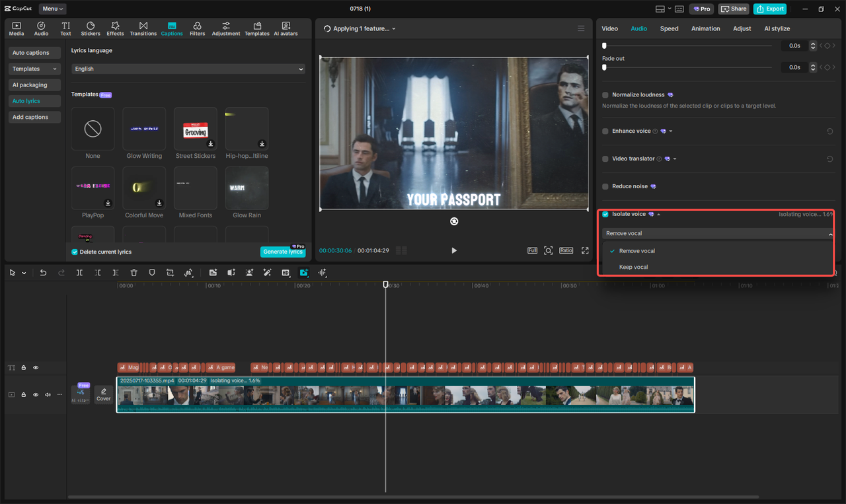The width and height of the screenshot is (846, 504).
Task: Switch to the Video tab in inspector
Action: pyautogui.click(x=610, y=28)
